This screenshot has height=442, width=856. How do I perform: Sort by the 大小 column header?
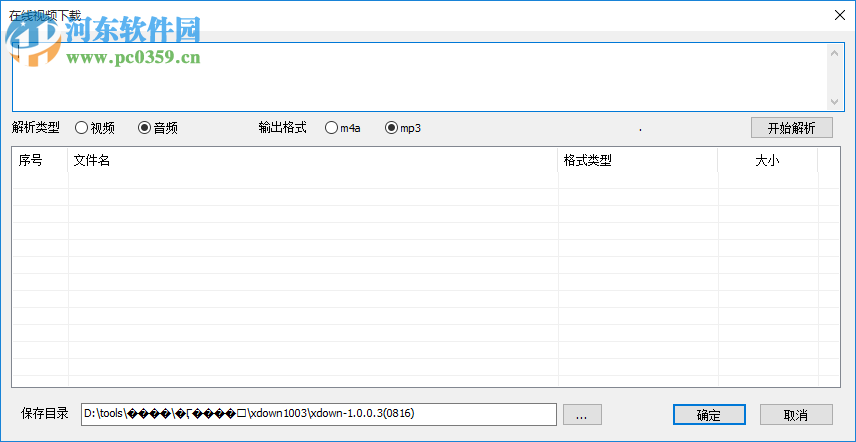(x=768, y=160)
